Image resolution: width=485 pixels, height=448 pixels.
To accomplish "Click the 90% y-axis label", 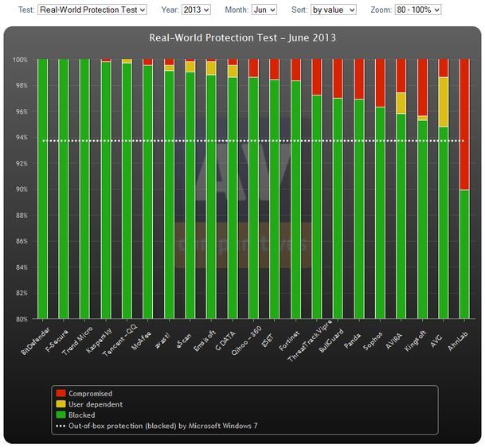I will click(22, 189).
